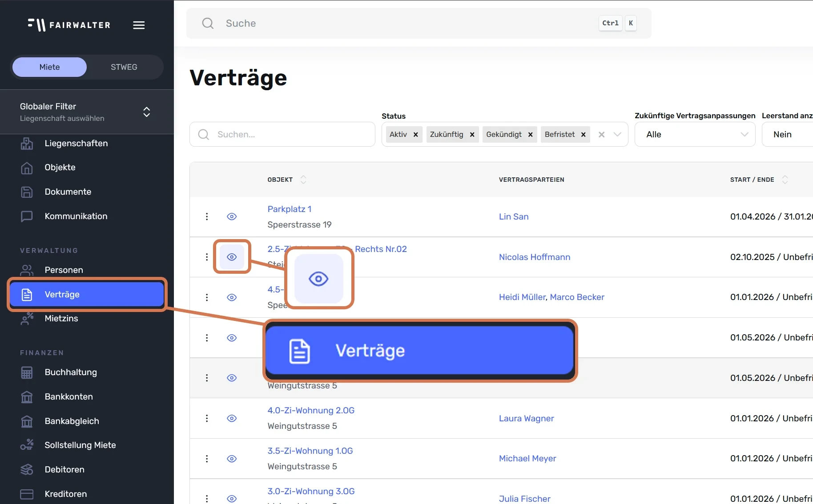Open Lin San contract party link

pos(514,216)
